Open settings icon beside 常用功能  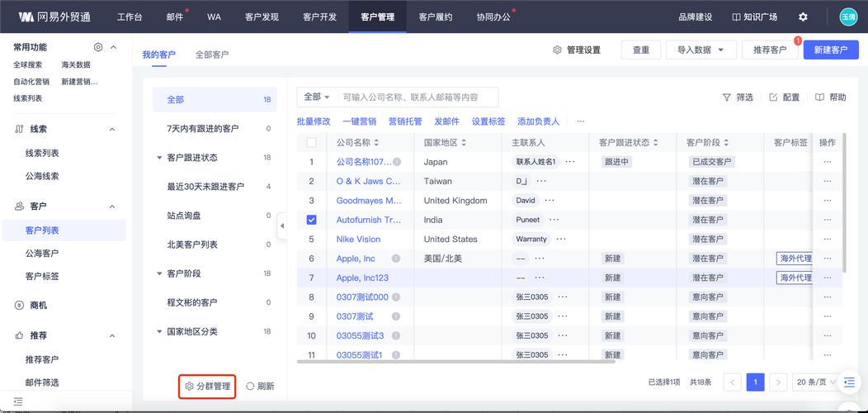(x=98, y=47)
